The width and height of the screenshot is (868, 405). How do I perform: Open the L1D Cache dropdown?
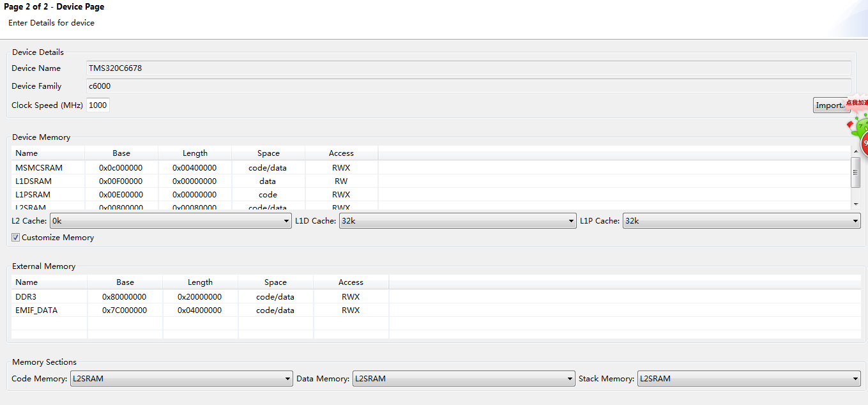pyautogui.click(x=457, y=221)
